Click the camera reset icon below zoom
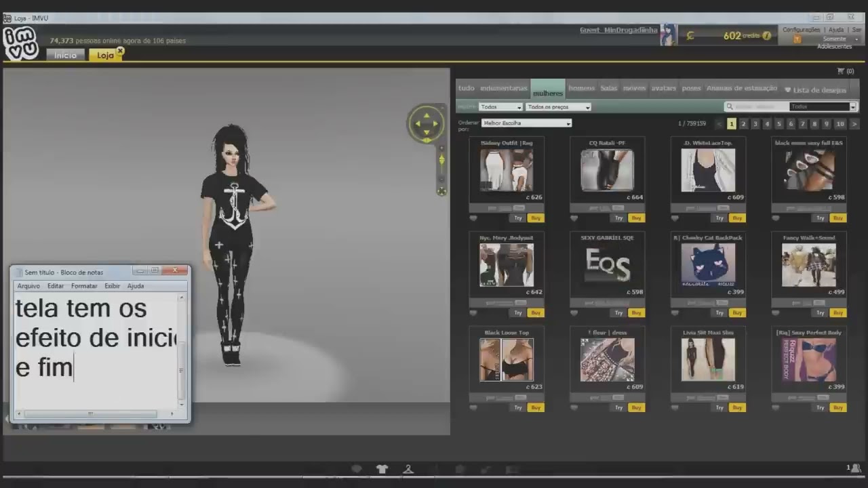Viewport: 868px width, 488px height. pos(441,192)
